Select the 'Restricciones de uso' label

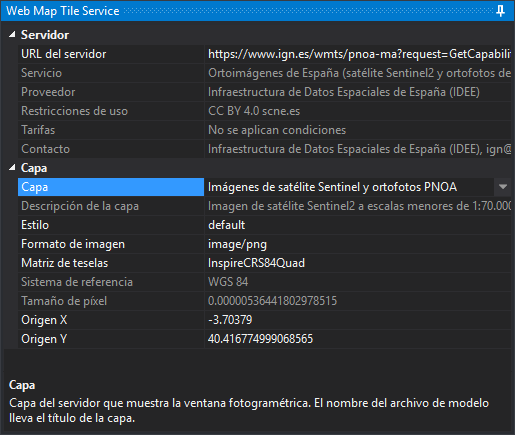(74, 111)
